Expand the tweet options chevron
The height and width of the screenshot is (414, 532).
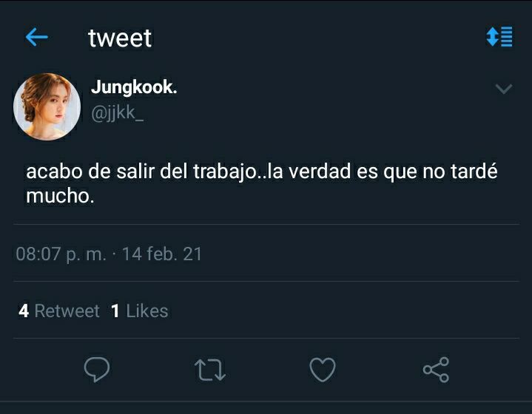(x=504, y=89)
